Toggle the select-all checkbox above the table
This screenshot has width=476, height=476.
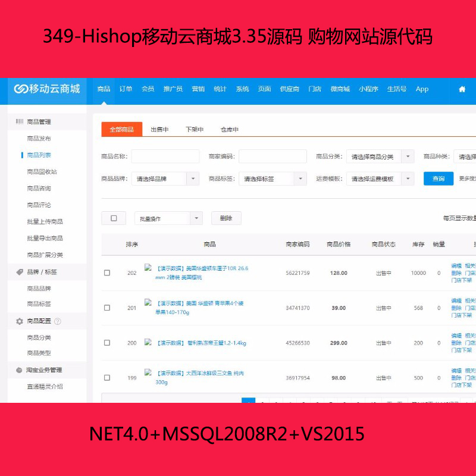[x=114, y=218]
